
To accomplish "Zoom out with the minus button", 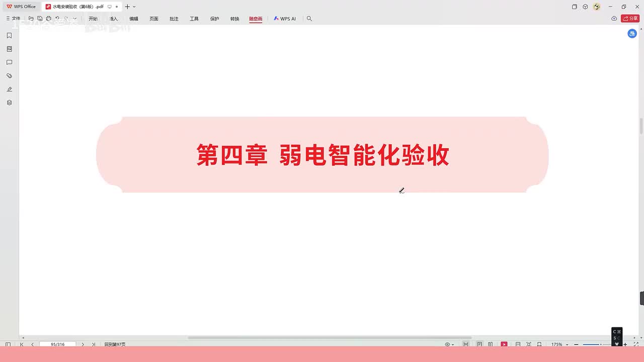I will [x=576, y=344].
